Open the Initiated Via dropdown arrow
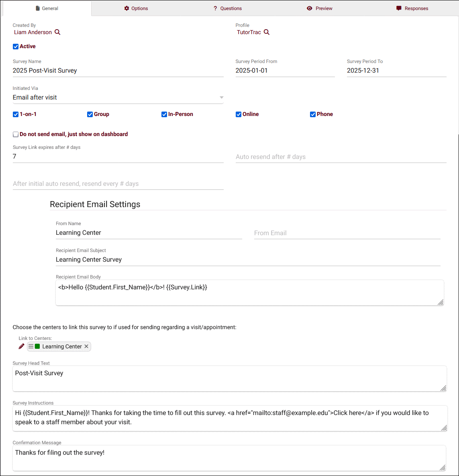459x476 pixels. click(221, 98)
